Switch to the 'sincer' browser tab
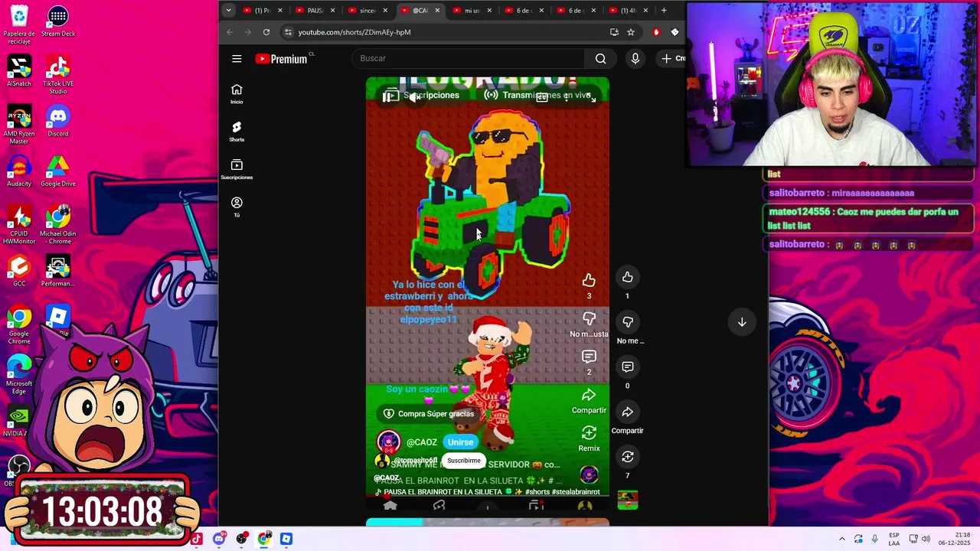Screen dimensions: 980x551 tap(367, 11)
